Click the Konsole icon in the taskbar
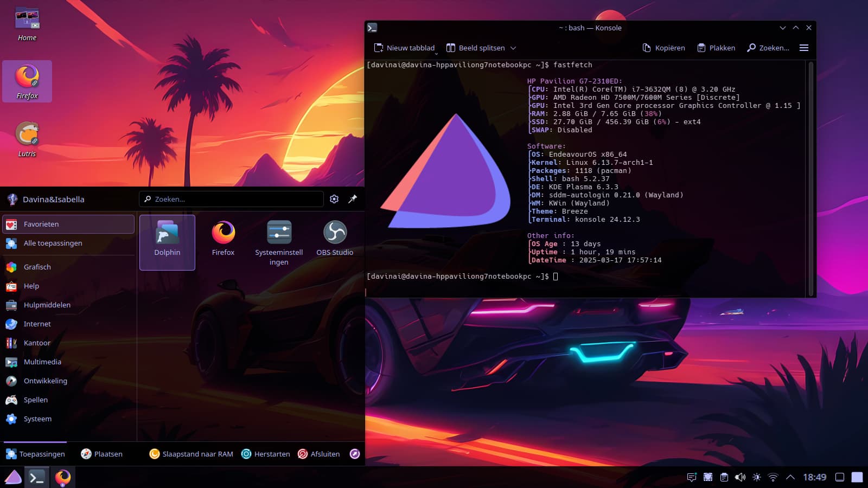This screenshot has width=868, height=488. point(36,477)
